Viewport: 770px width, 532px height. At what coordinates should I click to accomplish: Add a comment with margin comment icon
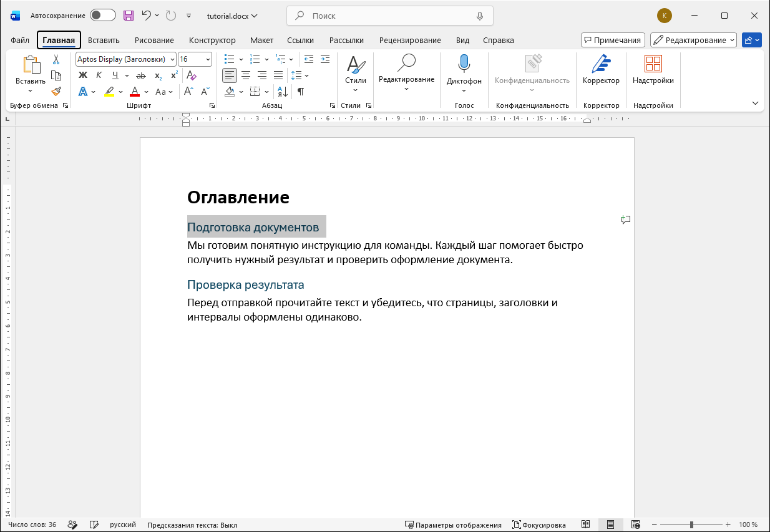[x=626, y=220]
